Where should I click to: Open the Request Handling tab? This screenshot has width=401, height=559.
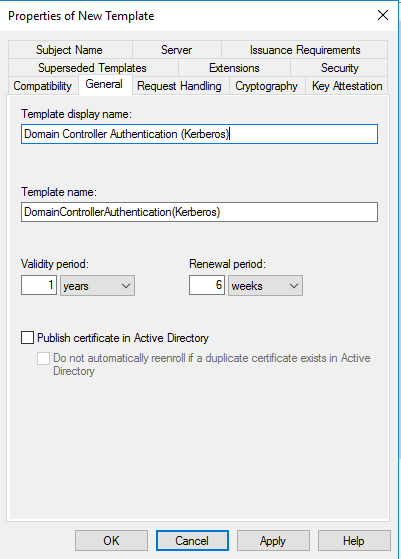click(179, 86)
